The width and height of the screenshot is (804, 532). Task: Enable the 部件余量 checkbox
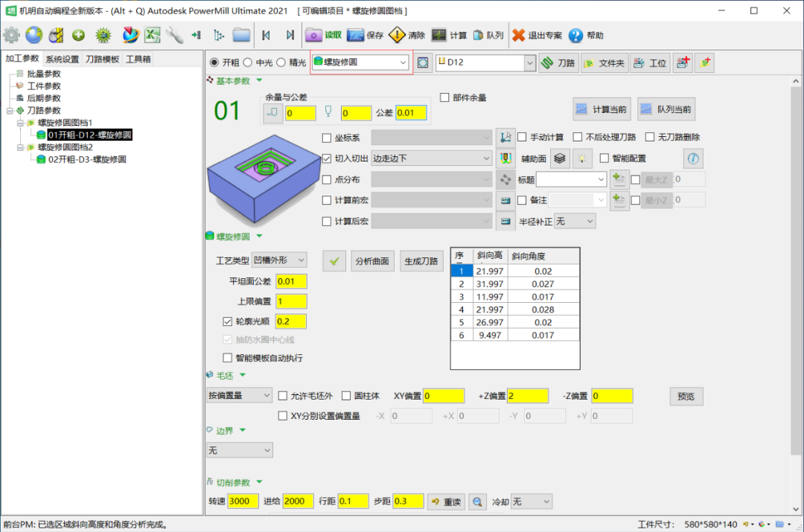point(445,97)
